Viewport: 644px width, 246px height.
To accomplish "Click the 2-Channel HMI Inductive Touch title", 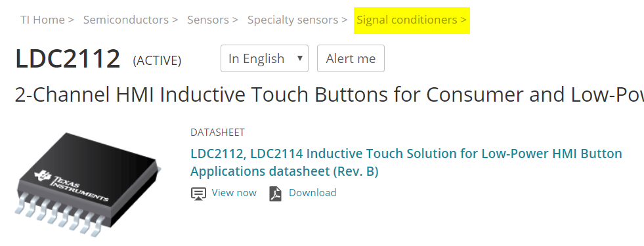I will (330, 94).
